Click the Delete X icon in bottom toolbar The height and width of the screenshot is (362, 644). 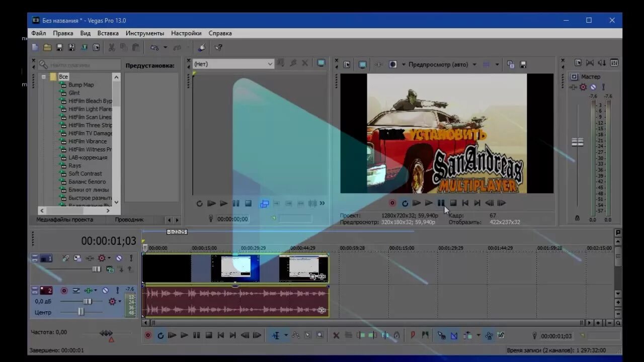(x=336, y=335)
